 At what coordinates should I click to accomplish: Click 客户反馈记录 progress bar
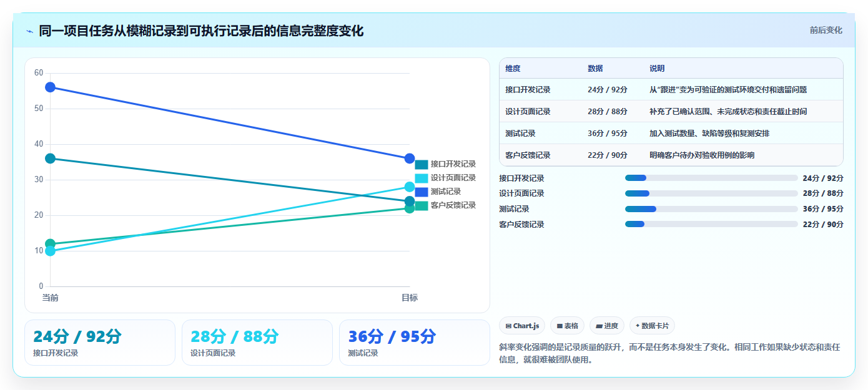[711, 224]
